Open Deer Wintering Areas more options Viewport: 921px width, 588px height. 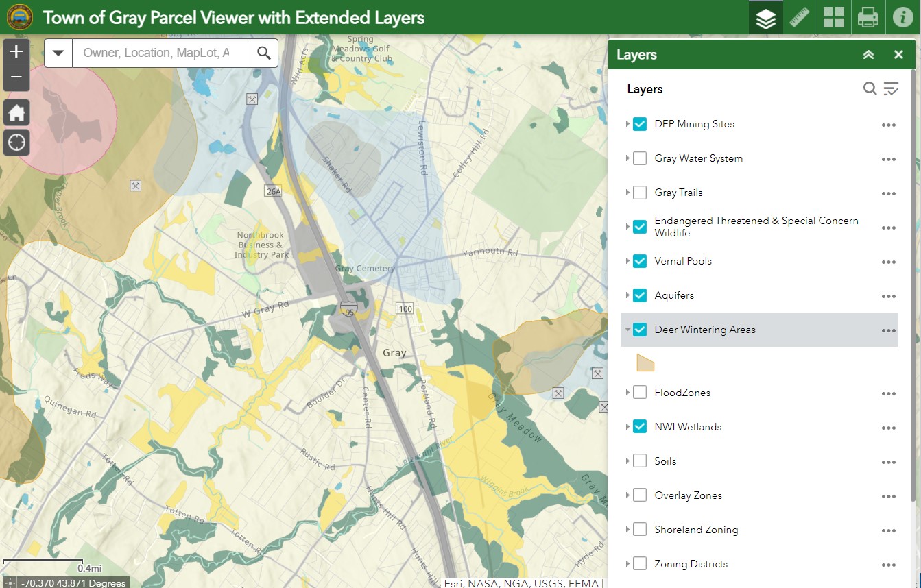click(889, 330)
